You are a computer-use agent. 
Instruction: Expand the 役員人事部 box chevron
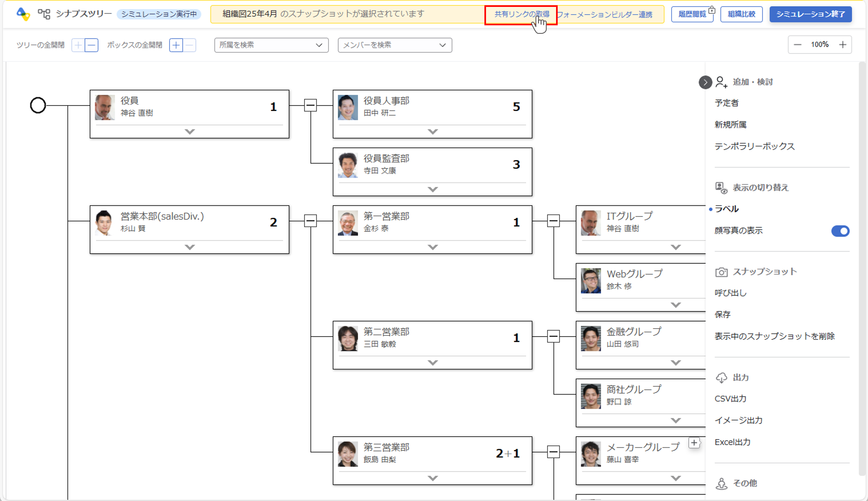click(432, 131)
